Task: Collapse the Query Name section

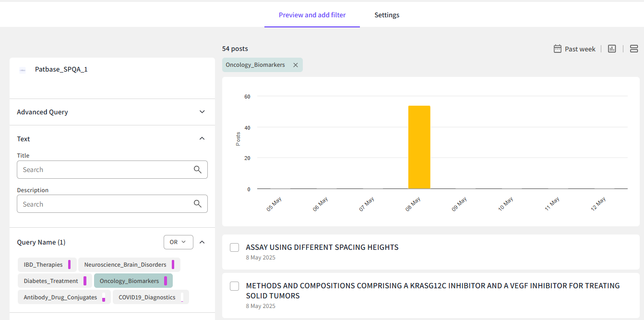Action: [x=202, y=242]
